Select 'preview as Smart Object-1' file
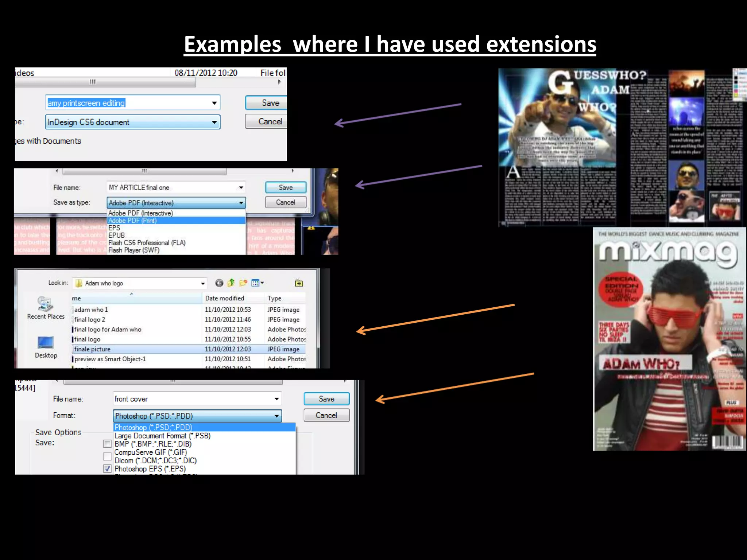 [x=189, y=359]
